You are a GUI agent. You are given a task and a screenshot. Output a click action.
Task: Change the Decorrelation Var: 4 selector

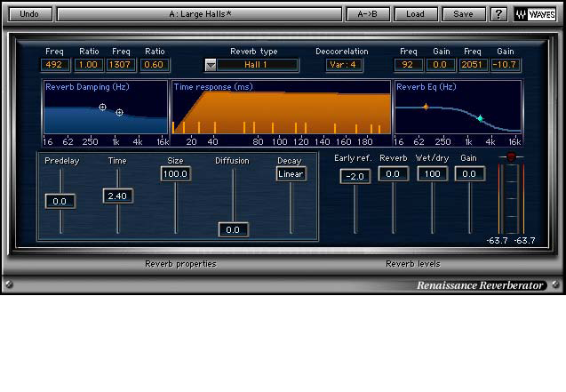(341, 65)
